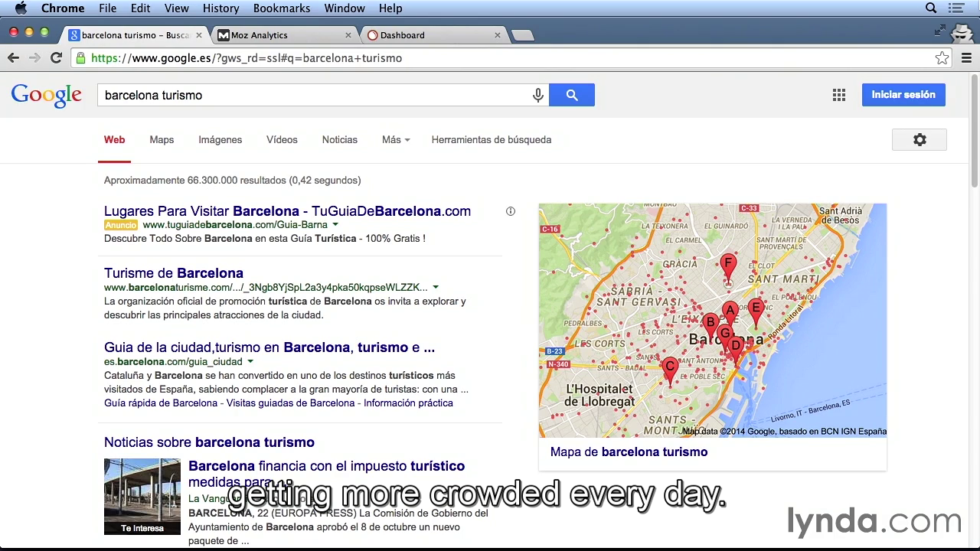Click the blue search magnifier button

click(x=572, y=95)
